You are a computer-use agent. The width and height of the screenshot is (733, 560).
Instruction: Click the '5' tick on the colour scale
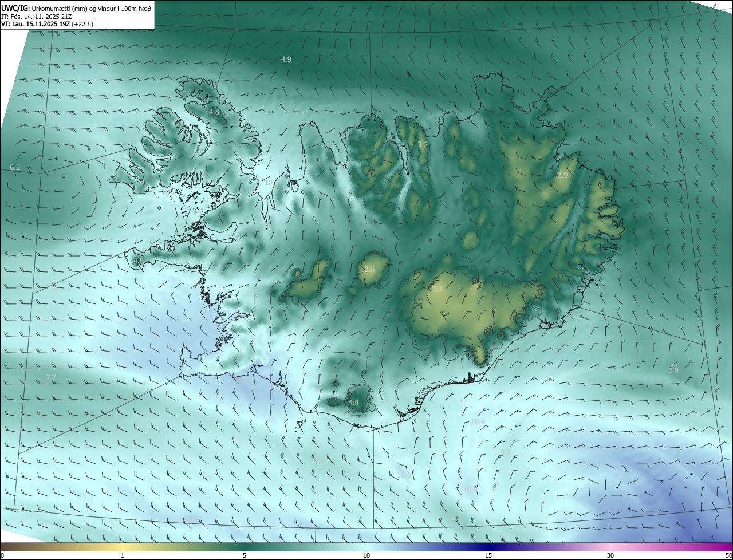point(245,555)
